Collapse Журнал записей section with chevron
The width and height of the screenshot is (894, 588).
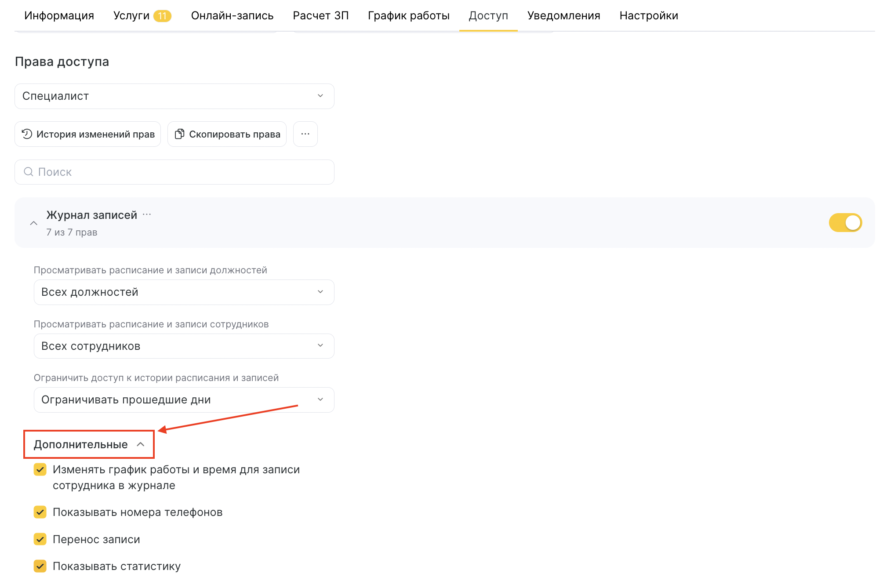[x=33, y=223]
